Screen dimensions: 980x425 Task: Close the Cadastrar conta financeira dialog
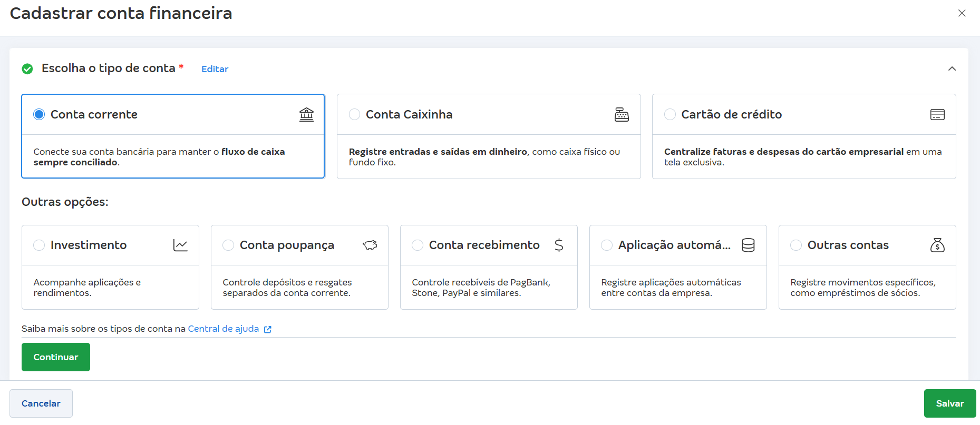962,13
